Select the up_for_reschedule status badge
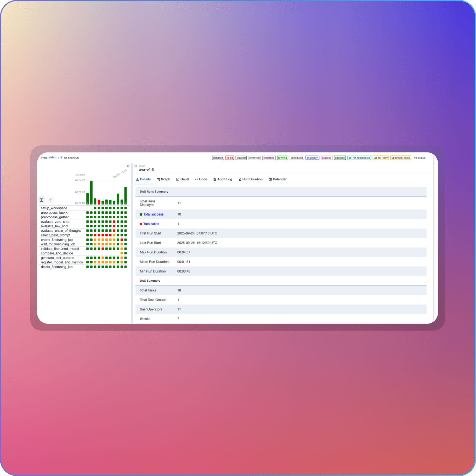This screenshot has height=476, width=476. (359, 158)
